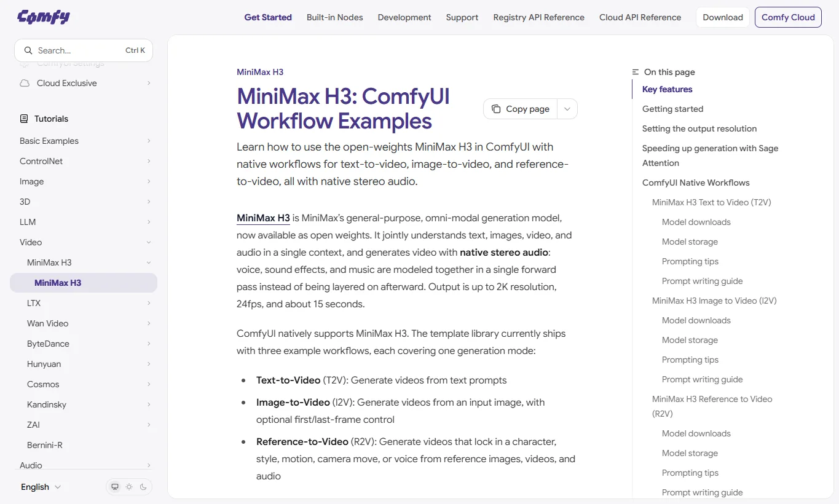Click the Cloud Exclusive cloud icon
Screen dimensions: 839x504
(25, 83)
